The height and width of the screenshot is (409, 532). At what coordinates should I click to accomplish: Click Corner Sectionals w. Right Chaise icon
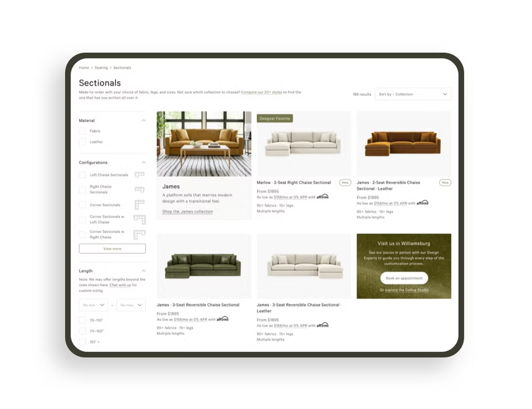point(140,234)
